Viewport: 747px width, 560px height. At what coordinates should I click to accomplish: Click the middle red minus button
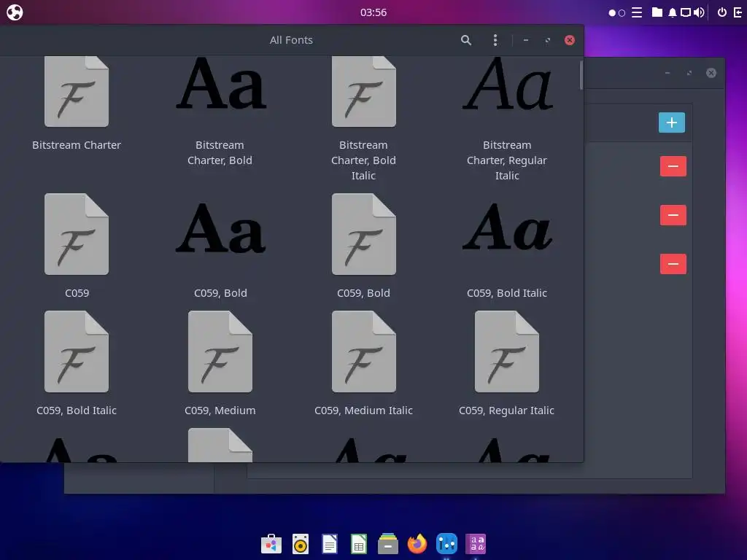tap(673, 215)
